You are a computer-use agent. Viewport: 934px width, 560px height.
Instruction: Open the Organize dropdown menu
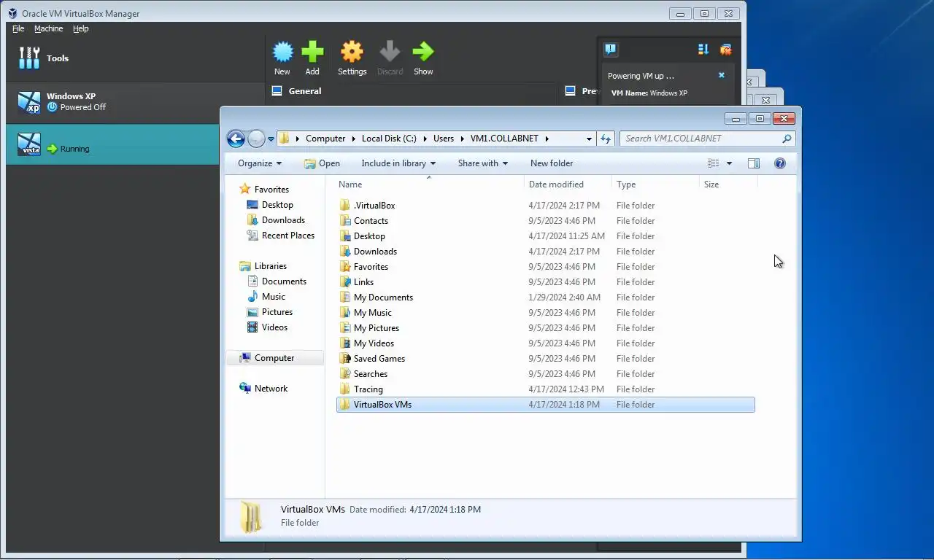tap(260, 163)
